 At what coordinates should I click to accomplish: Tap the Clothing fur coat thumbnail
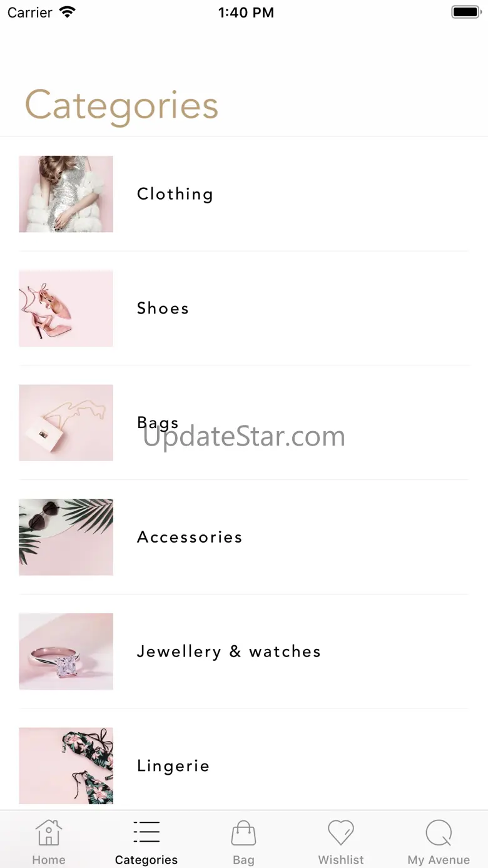coord(66,194)
